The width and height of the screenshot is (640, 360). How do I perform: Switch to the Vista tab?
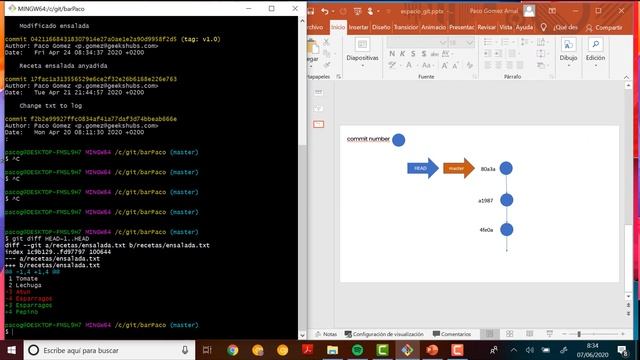(506, 27)
